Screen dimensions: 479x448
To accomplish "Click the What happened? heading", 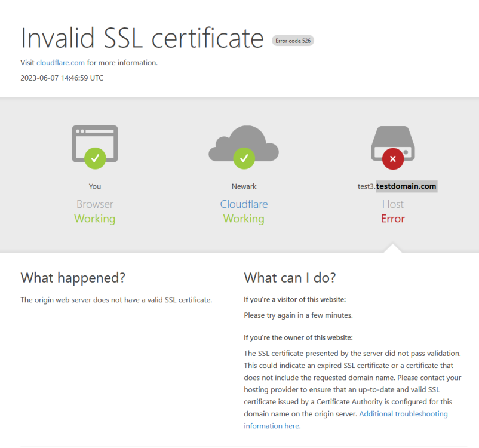I will pyautogui.click(x=73, y=278).
